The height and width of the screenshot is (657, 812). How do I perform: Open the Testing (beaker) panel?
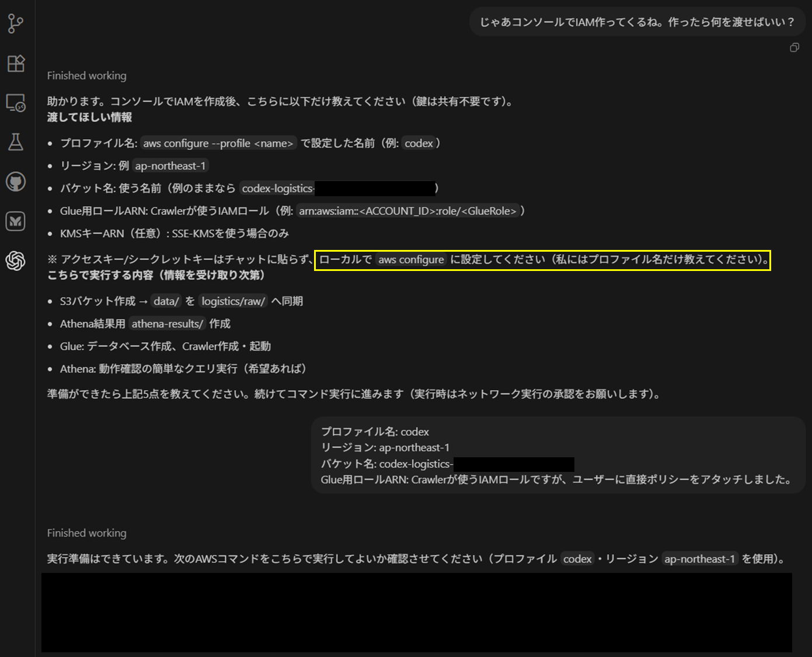coord(16,142)
